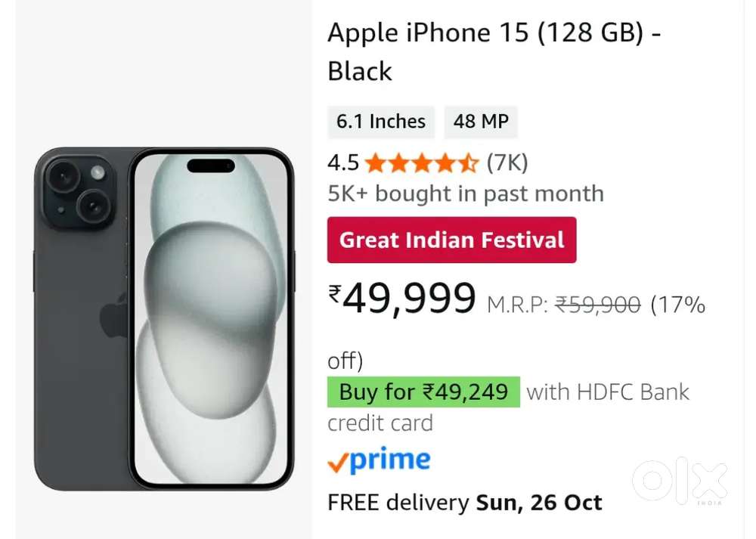756x539 pixels.
Task: Click the first gold rating star
Action: (x=373, y=163)
